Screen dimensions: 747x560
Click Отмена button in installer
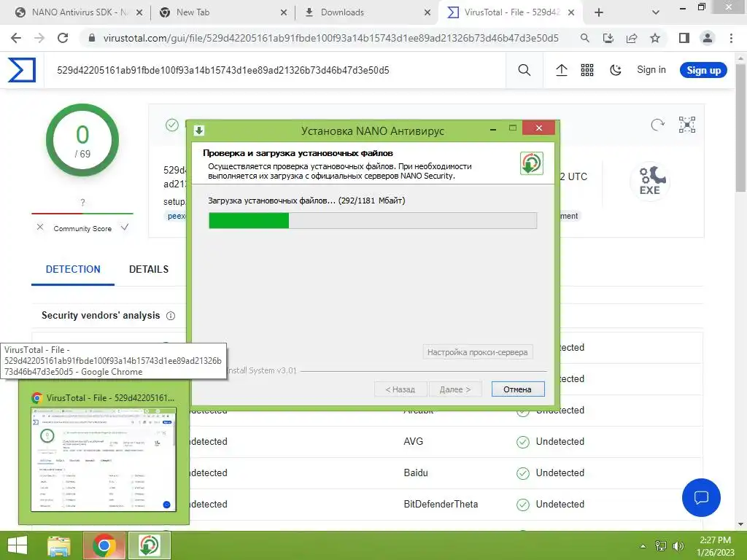pyautogui.click(x=517, y=389)
